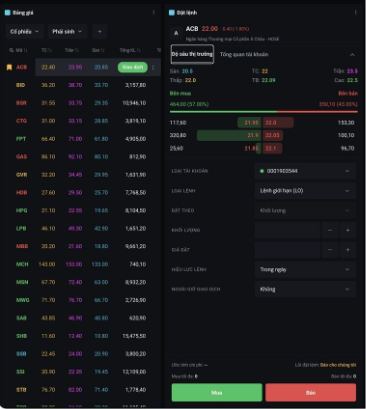Select the MCH stock row
The width and height of the screenshot is (366, 409).
click(x=81, y=264)
